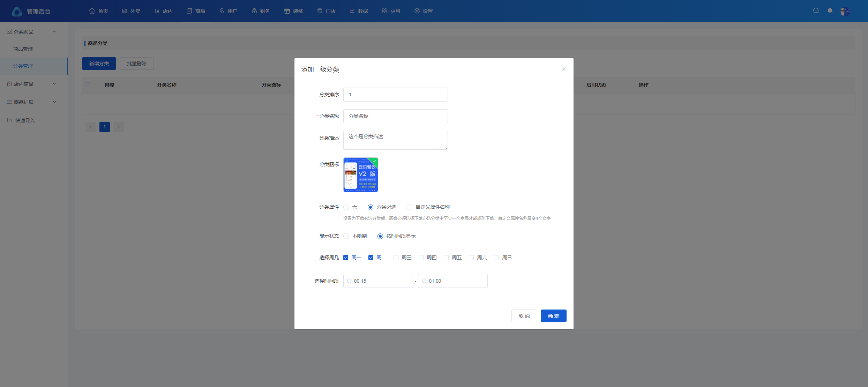The height and width of the screenshot is (387, 868).
Task: Click the 管理后台 logo icon
Action: [16, 12]
